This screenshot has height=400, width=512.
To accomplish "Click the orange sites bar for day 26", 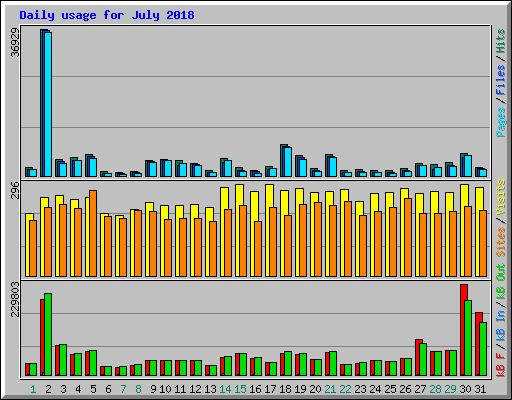I will click(408, 237).
